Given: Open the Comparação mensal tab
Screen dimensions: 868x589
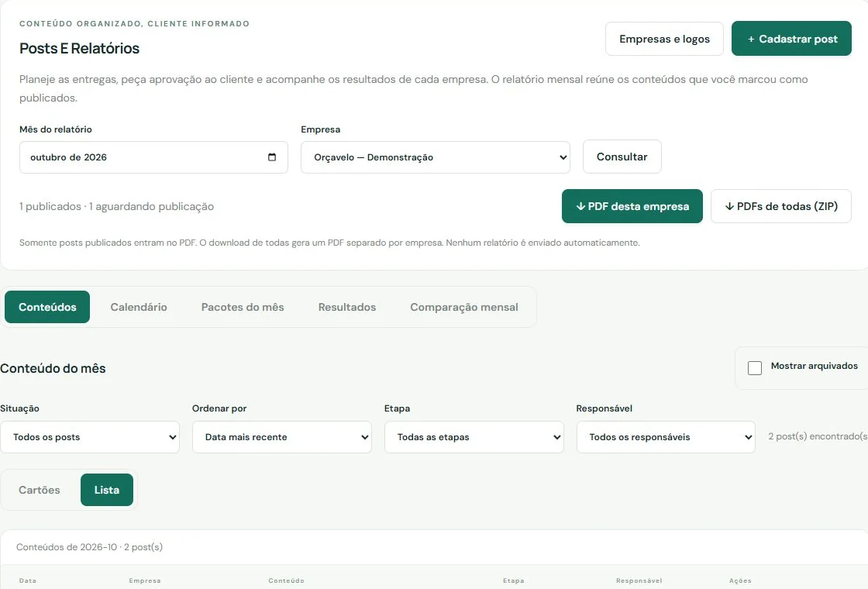Looking at the screenshot, I should [464, 307].
